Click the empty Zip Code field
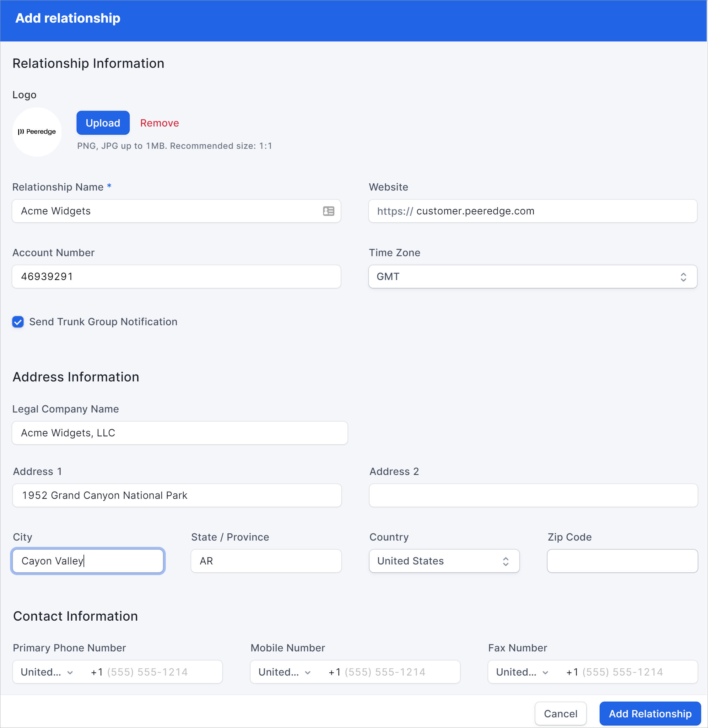The width and height of the screenshot is (708, 728). [x=622, y=561]
